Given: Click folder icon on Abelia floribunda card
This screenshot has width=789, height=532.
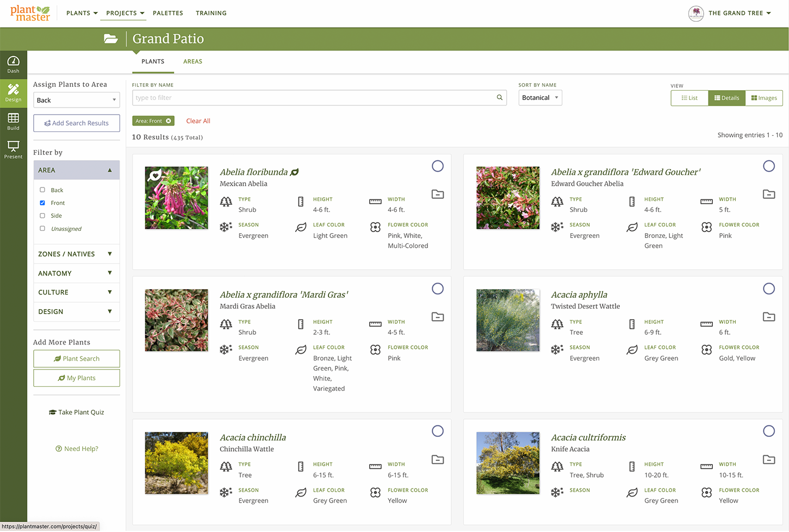Looking at the screenshot, I should (438, 194).
